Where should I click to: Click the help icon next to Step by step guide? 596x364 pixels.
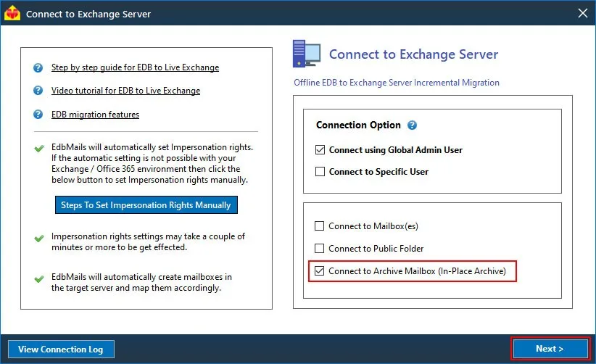point(38,67)
